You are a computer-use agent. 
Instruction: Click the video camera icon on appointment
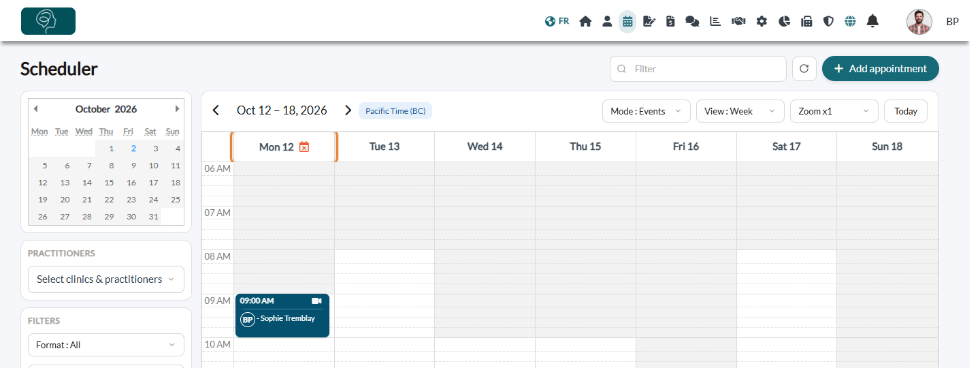click(316, 301)
